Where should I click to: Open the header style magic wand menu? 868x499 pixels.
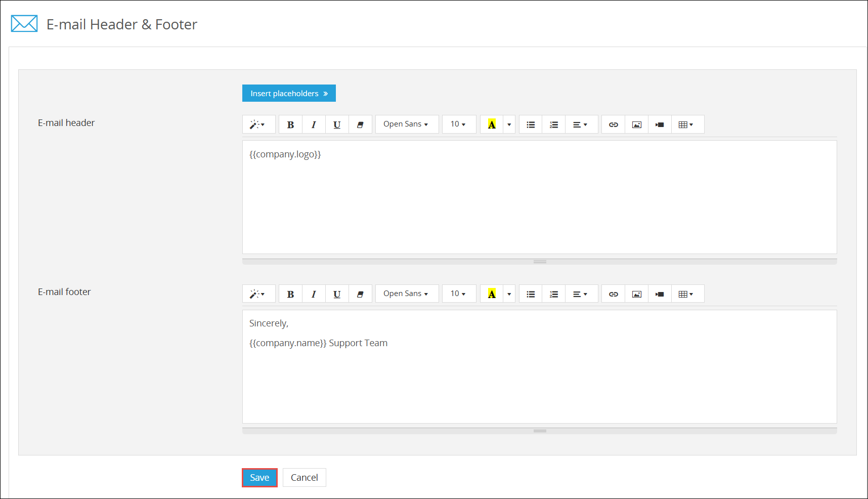pyautogui.click(x=258, y=124)
